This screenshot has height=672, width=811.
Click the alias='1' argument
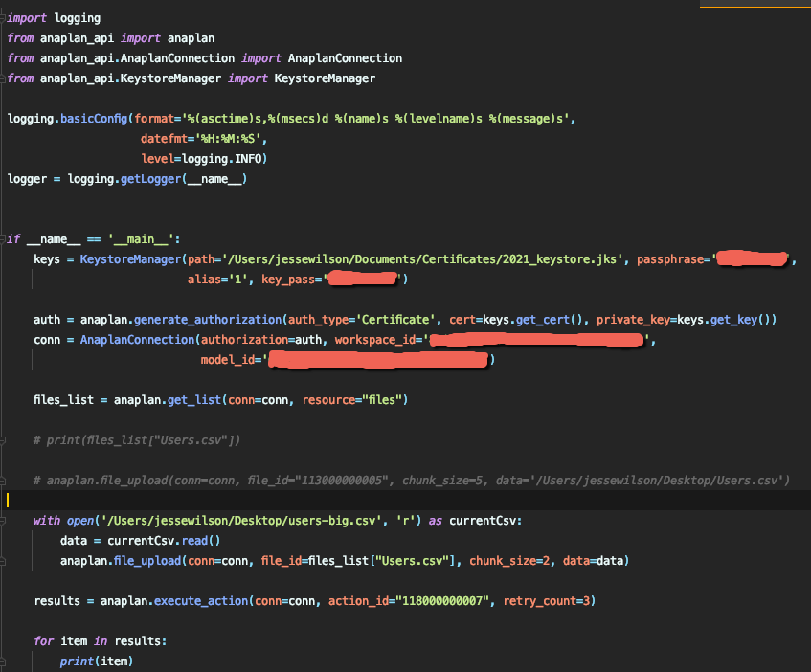point(217,280)
